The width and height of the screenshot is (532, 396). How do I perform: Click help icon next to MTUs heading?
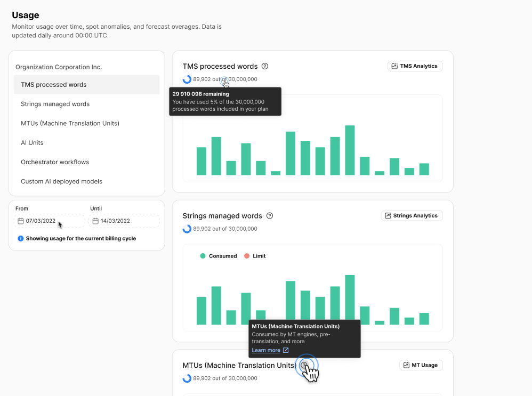(x=304, y=366)
